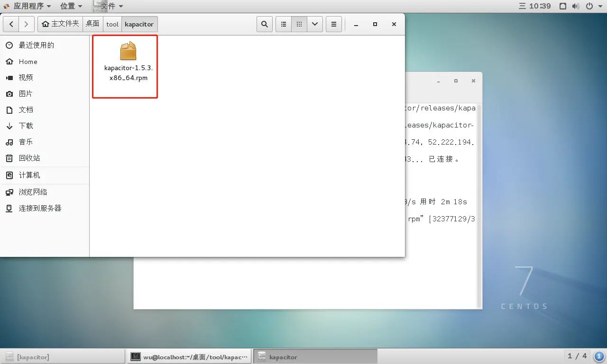
Task: Click the clock showing 10:39
Action: 535,6
